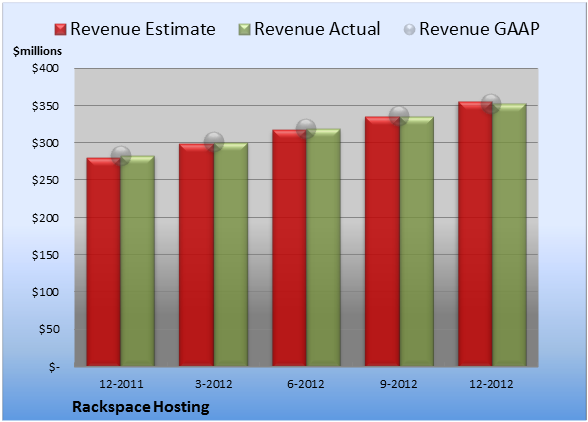Image resolution: width=588 pixels, height=422 pixels.
Task: Click the GAAP sphere marker for 12-2012
Action: point(491,103)
